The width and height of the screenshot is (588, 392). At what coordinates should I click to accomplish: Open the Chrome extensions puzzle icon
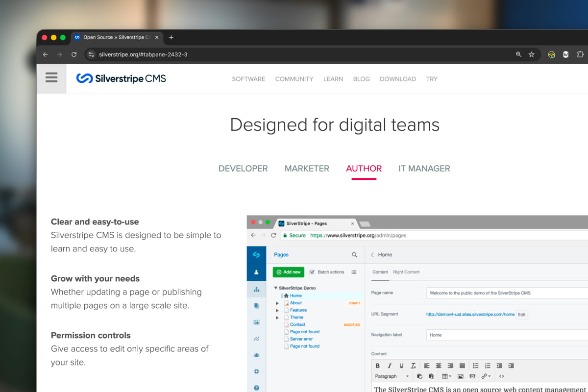pos(580,54)
